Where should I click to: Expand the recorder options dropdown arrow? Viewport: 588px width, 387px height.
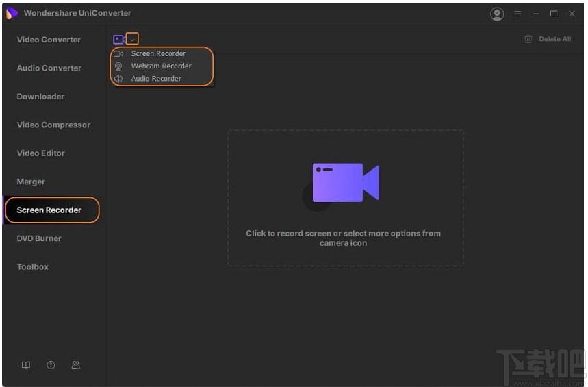(x=132, y=39)
